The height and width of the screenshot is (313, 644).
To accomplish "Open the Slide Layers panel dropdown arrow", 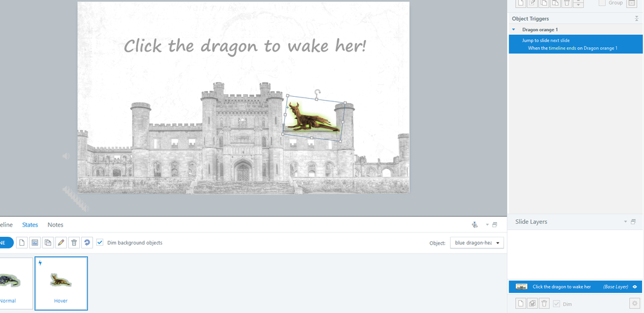I will [625, 222].
